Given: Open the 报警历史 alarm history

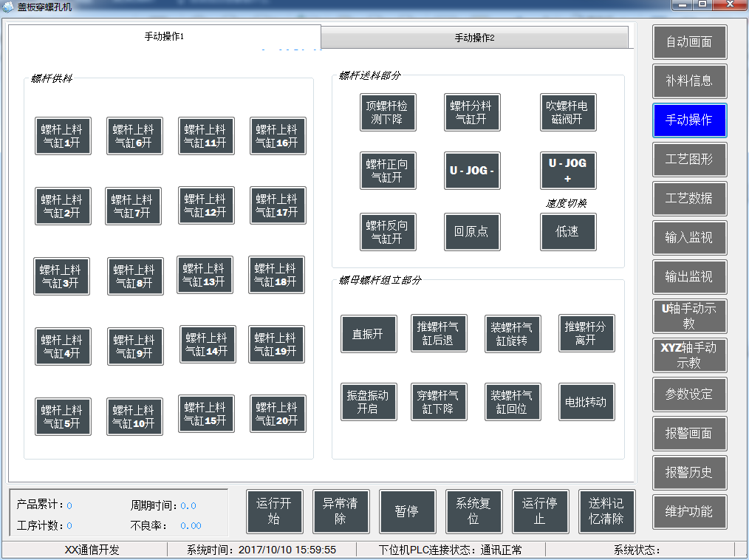Looking at the screenshot, I should [x=689, y=472].
